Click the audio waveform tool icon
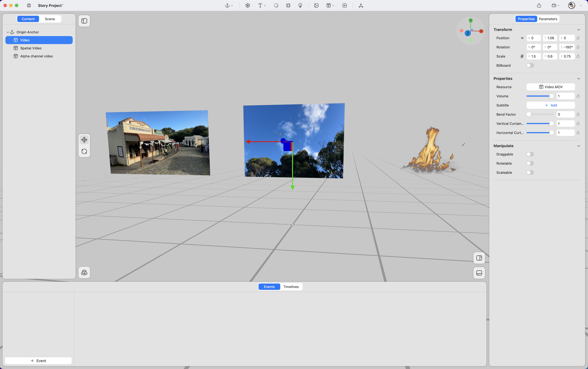The height and width of the screenshot is (369, 588). coord(345,5)
